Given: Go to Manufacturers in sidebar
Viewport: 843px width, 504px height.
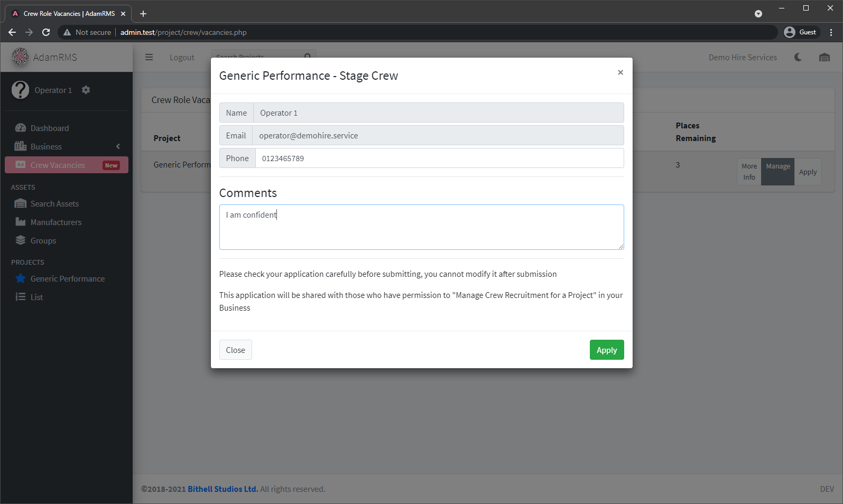Looking at the screenshot, I should pos(56,222).
